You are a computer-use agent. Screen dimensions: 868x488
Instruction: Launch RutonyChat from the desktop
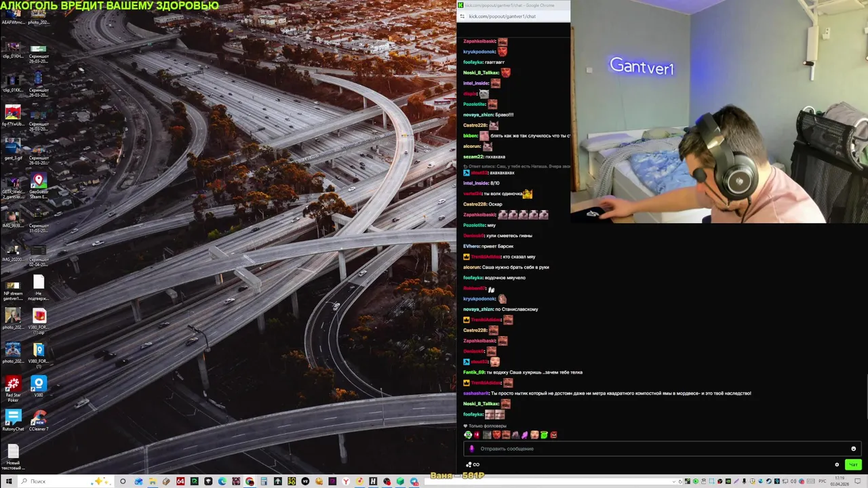13,421
